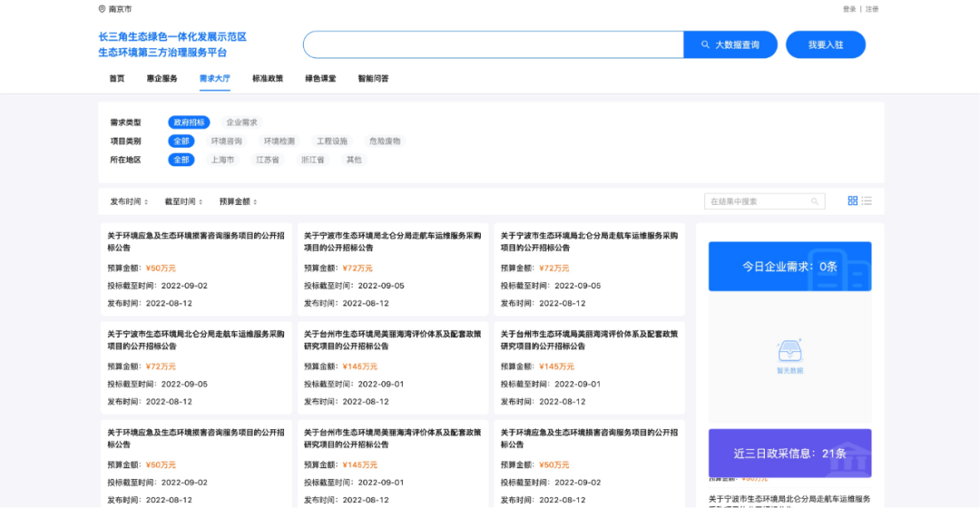Screen dimensions: 980x508
Task: Click the magnifier icon in the 大数据查询 button
Action: click(705, 45)
